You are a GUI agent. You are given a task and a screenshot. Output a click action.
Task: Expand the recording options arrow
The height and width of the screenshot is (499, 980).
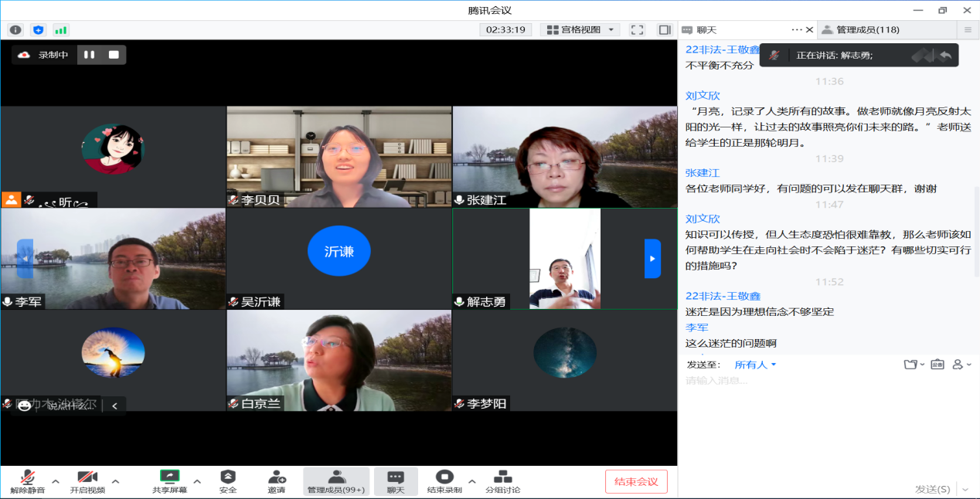point(472,481)
